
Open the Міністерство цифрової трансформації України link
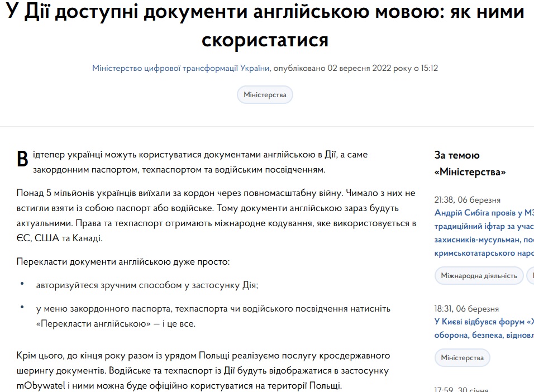coord(180,68)
